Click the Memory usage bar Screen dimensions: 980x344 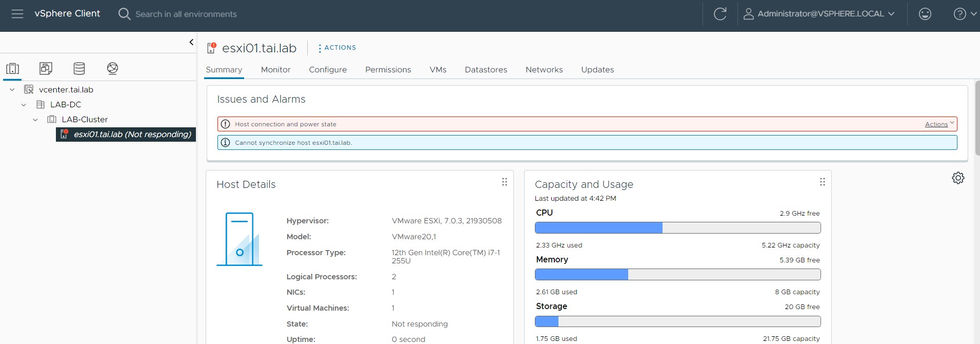pos(677,275)
